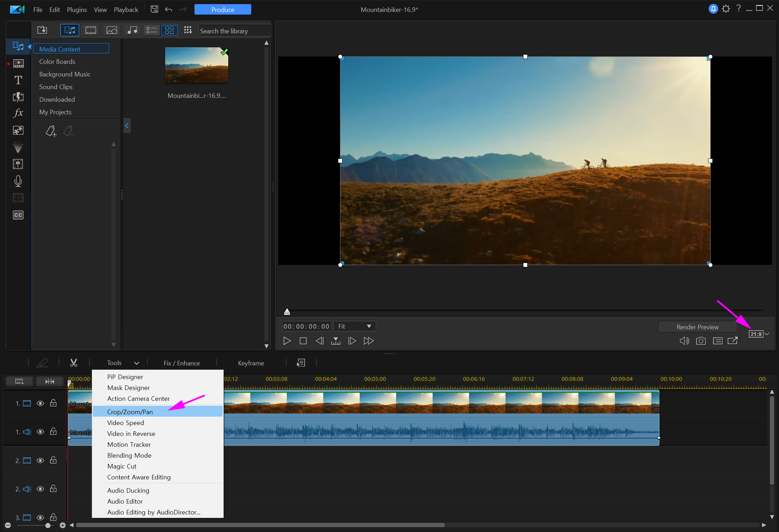Click the Render Preview button
779x532 pixels.
[x=697, y=327]
